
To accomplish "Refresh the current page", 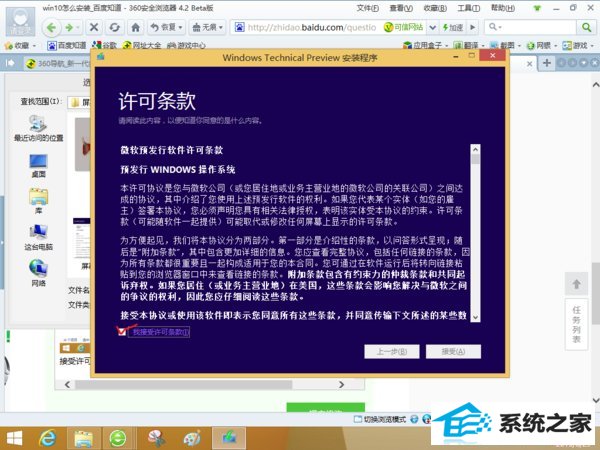I will [x=114, y=27].
